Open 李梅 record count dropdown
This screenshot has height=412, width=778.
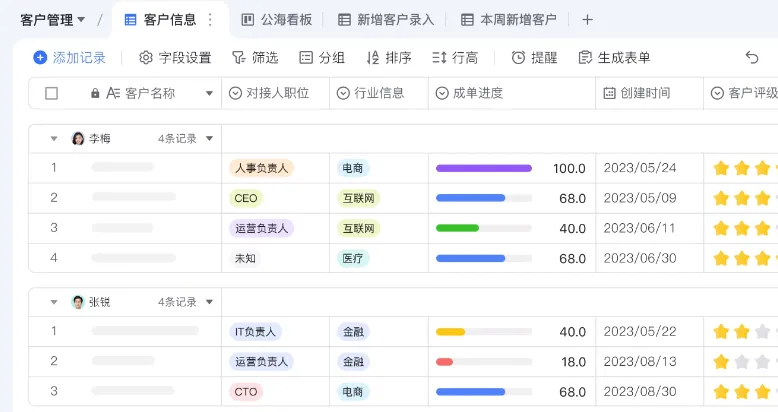[x=209, y=138]
